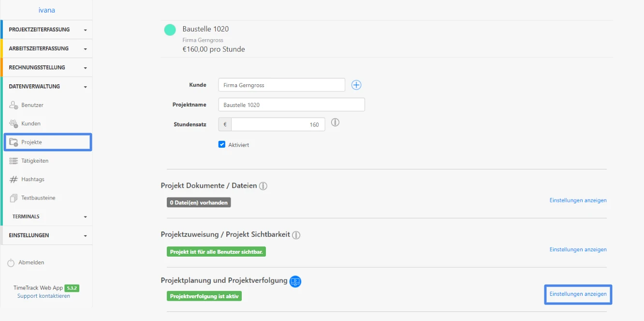Open the Rechnungsstellung menu

pos(46,67)
